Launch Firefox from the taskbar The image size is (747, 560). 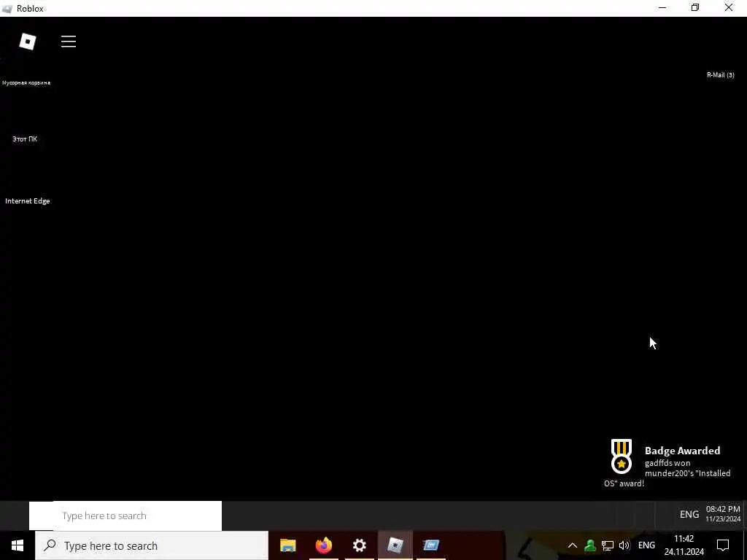tap(323, 545)
